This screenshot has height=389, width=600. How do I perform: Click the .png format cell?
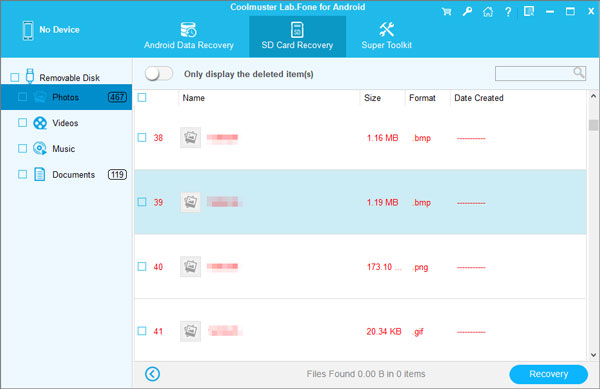pos(420,267)
